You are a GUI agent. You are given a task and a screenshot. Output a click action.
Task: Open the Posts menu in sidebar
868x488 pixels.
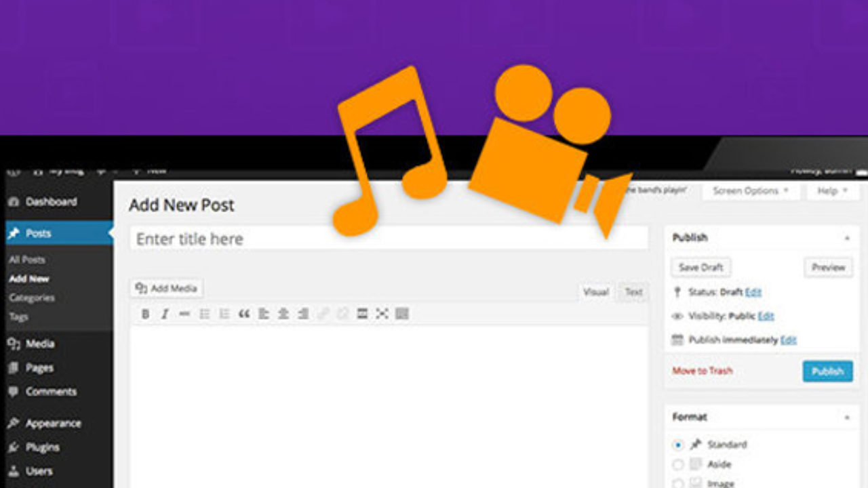coord(56,233)
